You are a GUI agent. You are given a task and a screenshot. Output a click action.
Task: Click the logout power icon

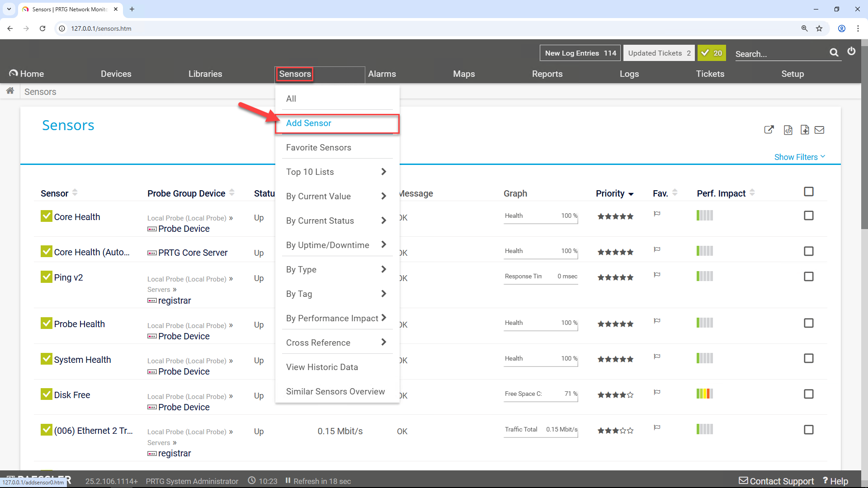(852, 51)
